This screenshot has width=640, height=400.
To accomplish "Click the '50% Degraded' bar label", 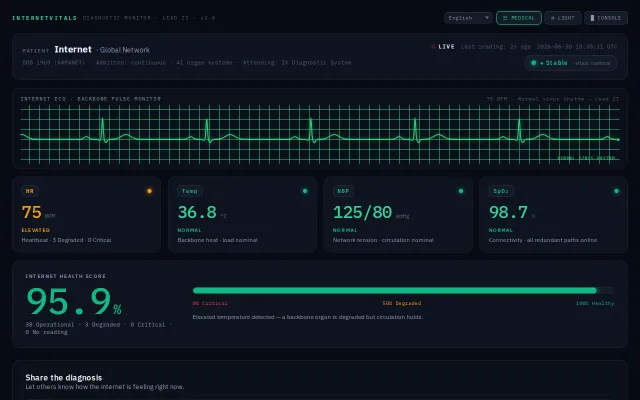I will (x=402, y=303).
